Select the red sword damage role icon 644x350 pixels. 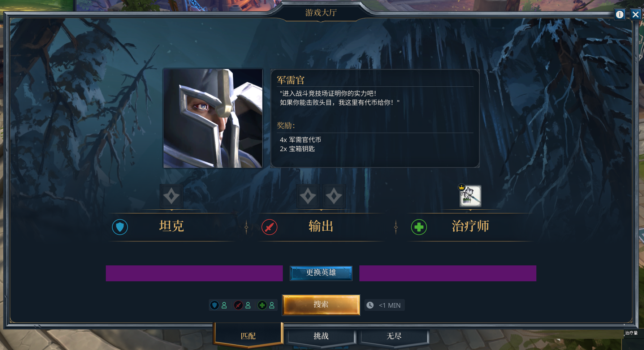click(x=269, y=227)
